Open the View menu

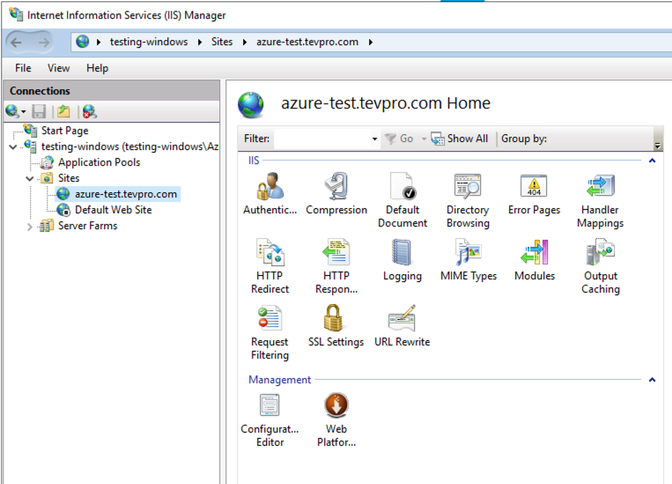59,68
